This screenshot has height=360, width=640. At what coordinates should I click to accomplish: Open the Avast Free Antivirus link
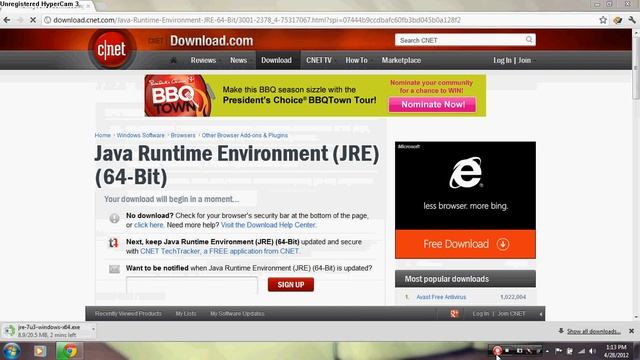click(441, 297)
